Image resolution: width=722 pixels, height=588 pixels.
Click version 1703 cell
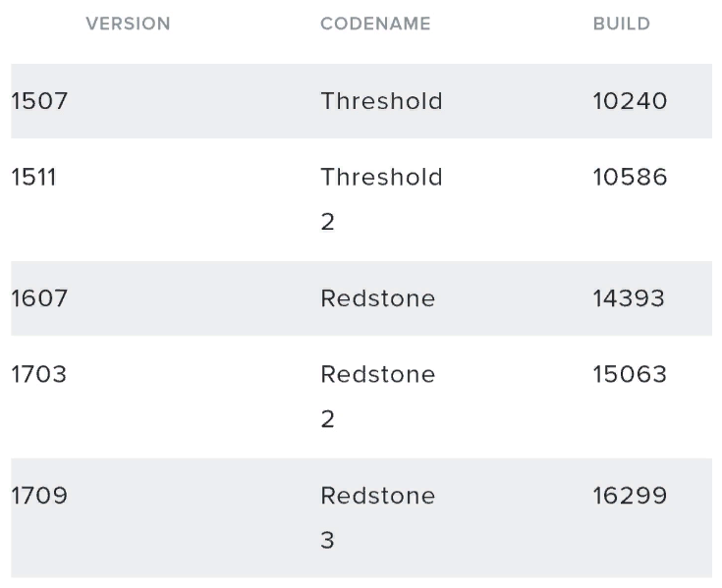(x=39, y=375)
